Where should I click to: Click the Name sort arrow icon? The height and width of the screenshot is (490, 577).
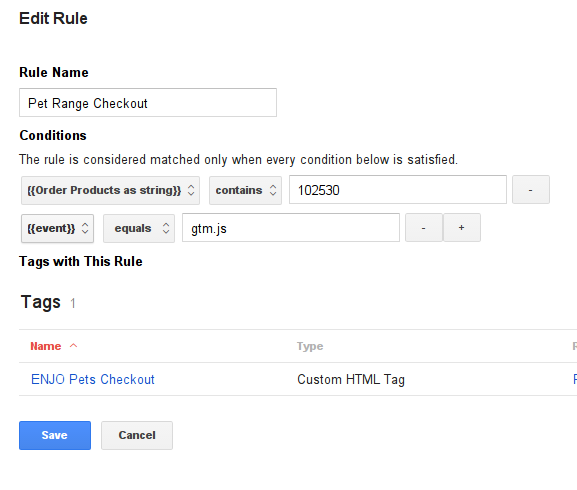point(74,345)
